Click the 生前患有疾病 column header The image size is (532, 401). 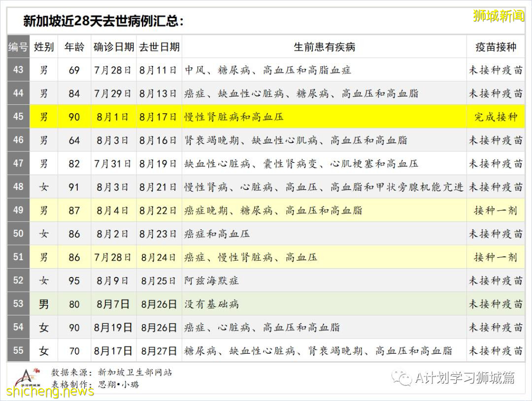tap(324, 47)
